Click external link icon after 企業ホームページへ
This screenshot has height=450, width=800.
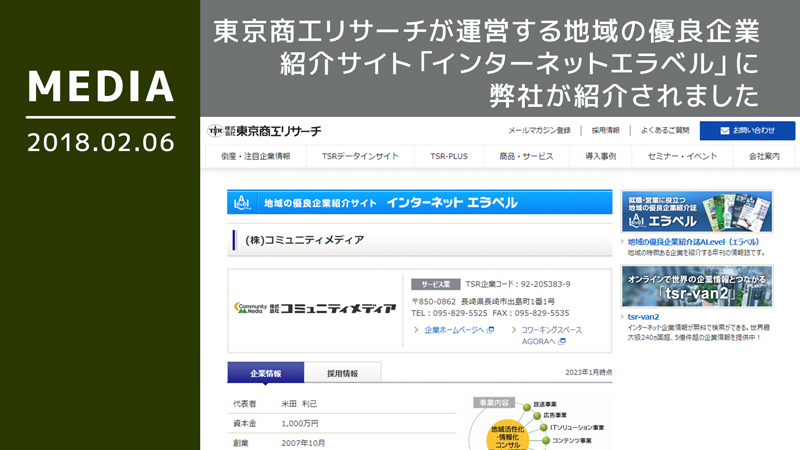[x=491, y=329]
